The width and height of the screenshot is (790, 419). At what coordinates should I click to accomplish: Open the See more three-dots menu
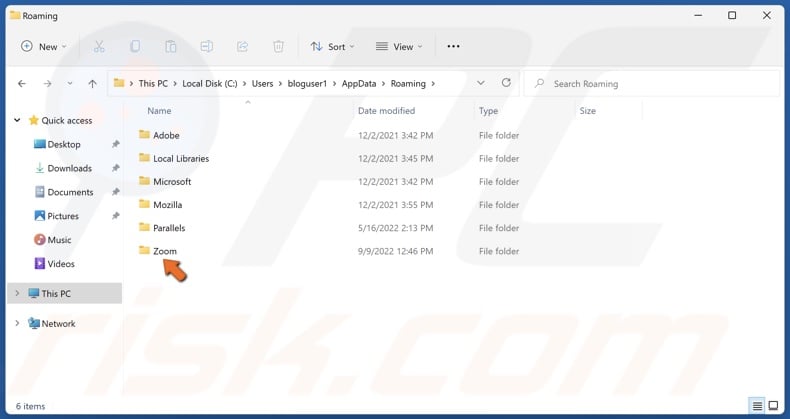(x=453, y=47)
